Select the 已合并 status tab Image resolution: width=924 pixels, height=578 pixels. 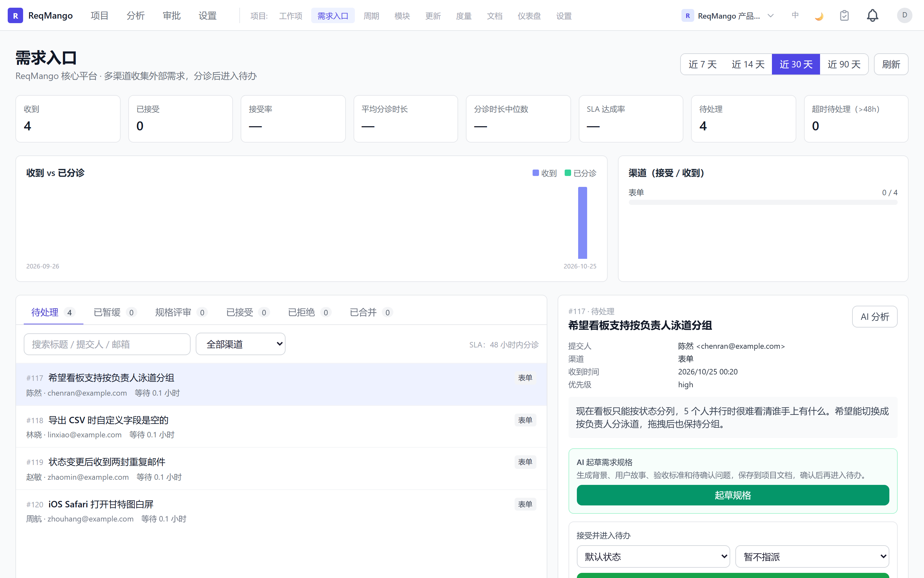[372, 312]
